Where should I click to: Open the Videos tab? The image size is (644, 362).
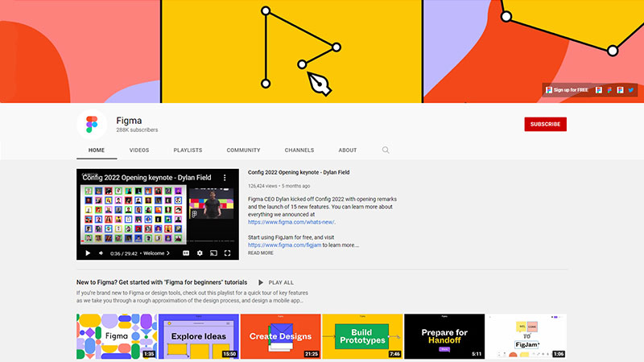[x=139, y=150]
